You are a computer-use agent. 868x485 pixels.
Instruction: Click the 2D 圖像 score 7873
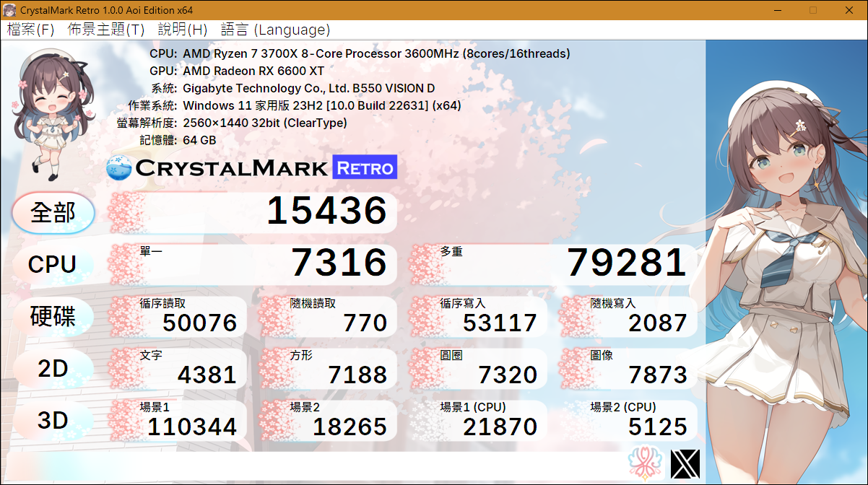point(658,375)
